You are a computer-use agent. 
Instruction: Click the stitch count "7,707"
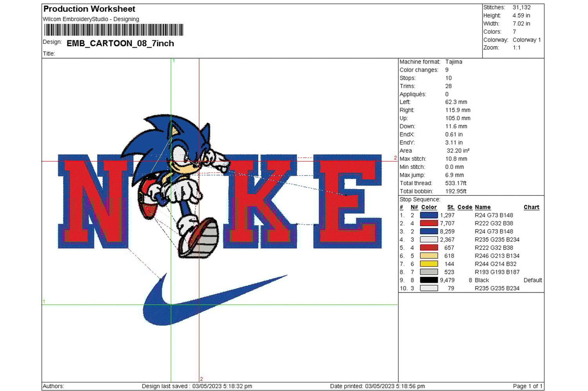447,223
